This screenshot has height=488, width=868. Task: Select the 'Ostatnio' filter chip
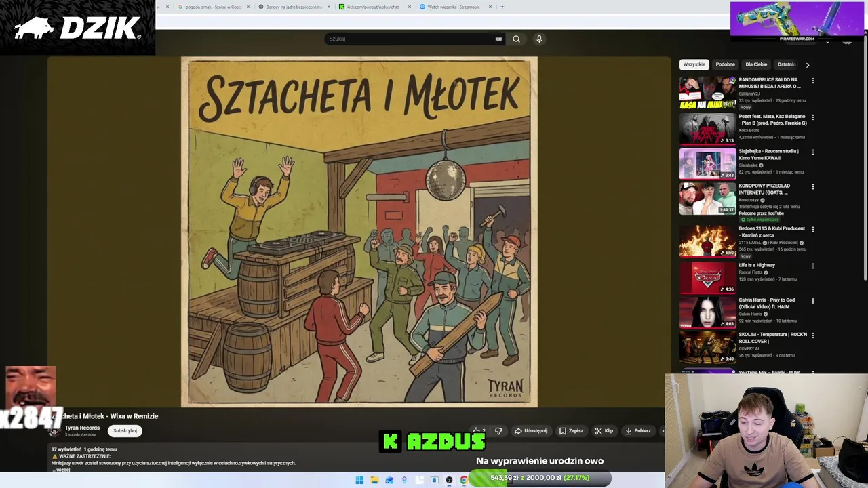click(786, 64)
